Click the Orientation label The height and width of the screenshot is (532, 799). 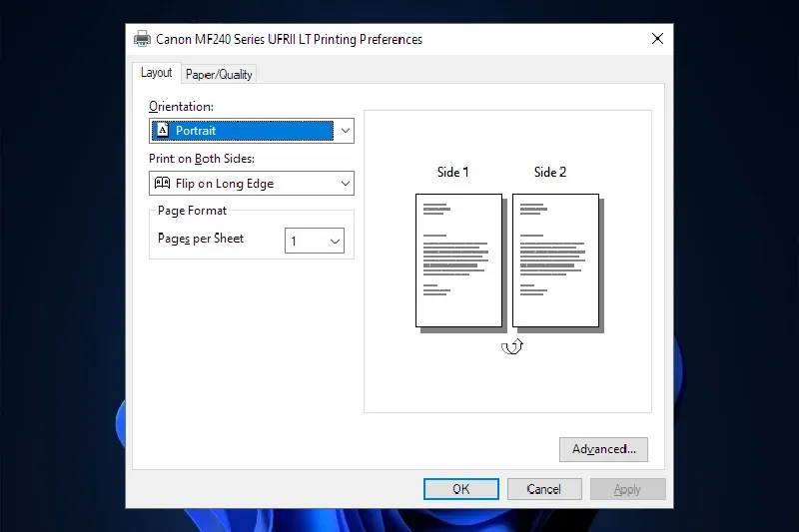[181, 107]
